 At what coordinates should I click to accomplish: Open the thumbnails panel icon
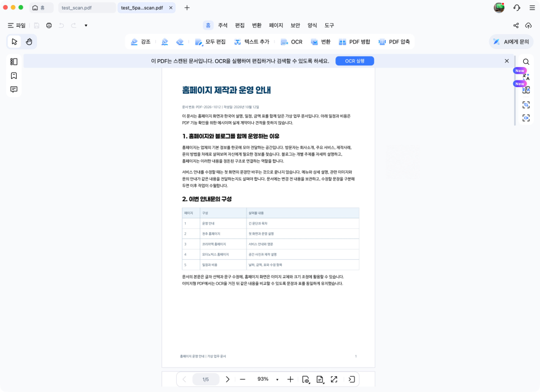[x=14, y=61]
